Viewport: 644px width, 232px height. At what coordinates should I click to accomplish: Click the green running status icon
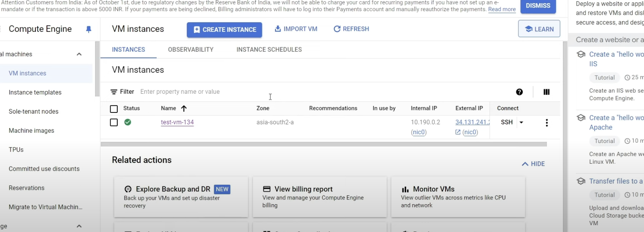tap(128, 122)
